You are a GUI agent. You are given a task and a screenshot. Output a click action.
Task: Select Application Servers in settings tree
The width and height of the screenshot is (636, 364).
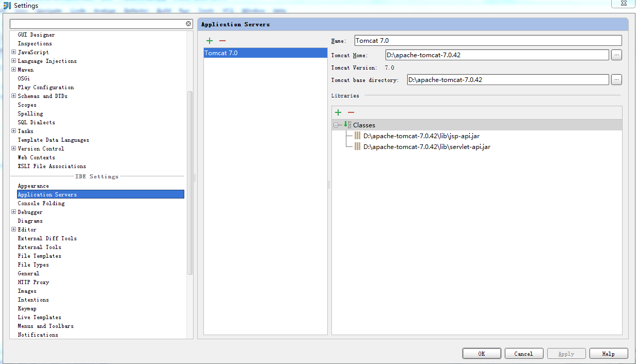click(100, 194)
